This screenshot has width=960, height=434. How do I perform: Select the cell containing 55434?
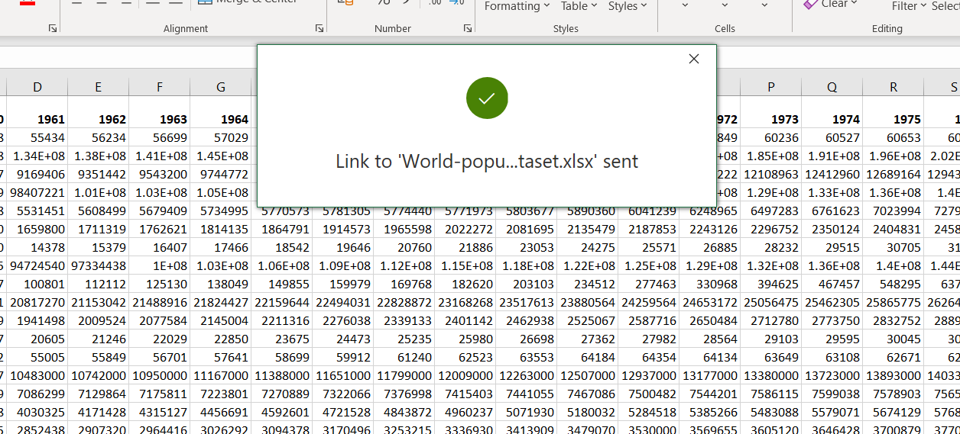pos(37,138)
